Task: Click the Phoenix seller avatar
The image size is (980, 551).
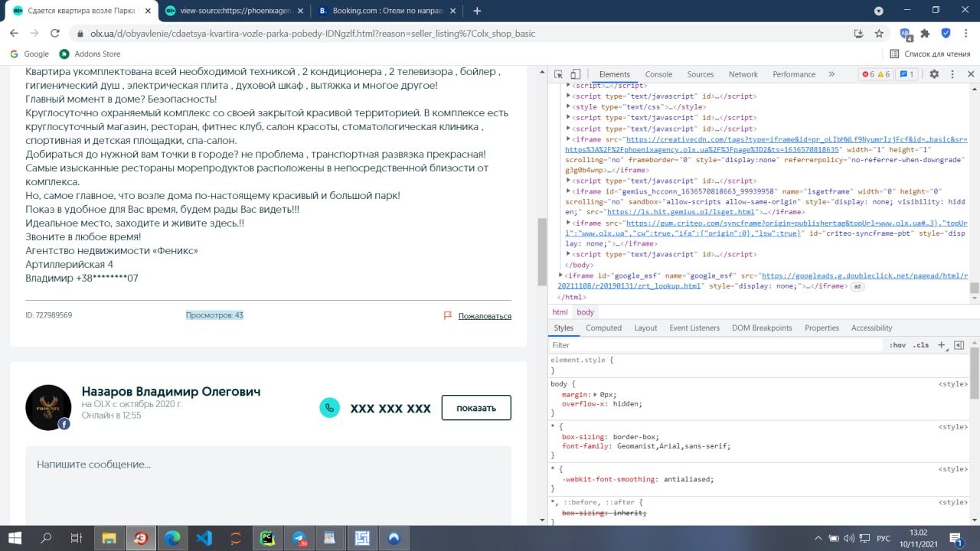Action: [48, 407]
